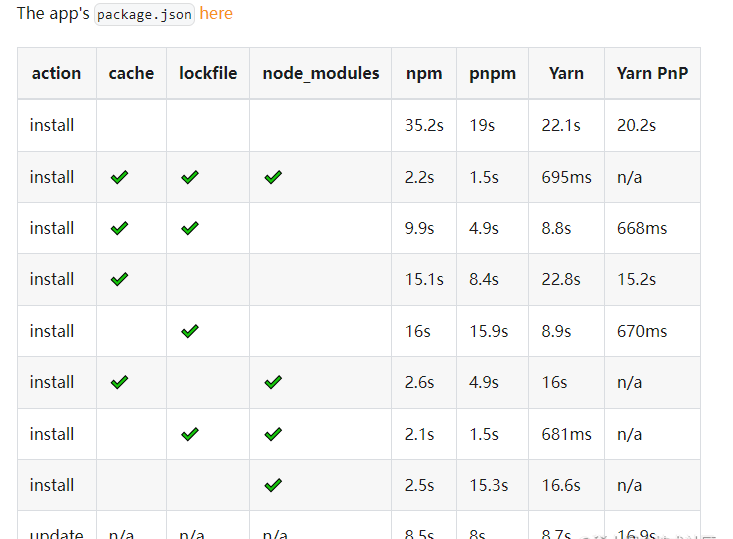Click lockfile checkmark in 2.1s npm row

(190, 434)
